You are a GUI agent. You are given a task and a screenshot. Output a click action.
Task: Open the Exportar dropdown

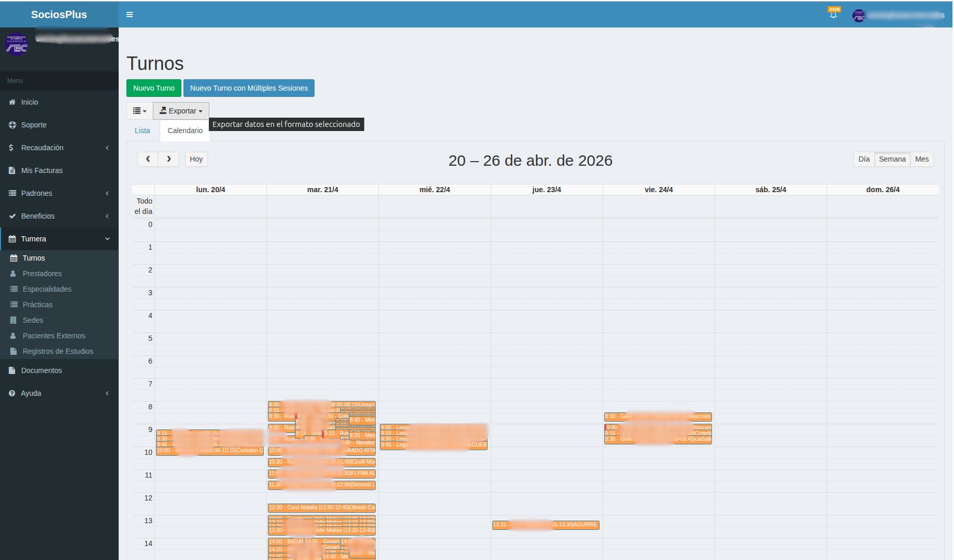point(181,111)
